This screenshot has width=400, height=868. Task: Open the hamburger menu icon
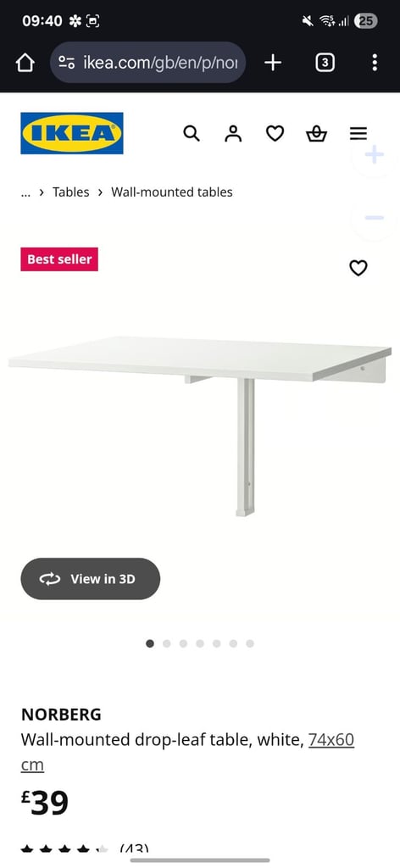pyautogui.click(x=358, y=133)
